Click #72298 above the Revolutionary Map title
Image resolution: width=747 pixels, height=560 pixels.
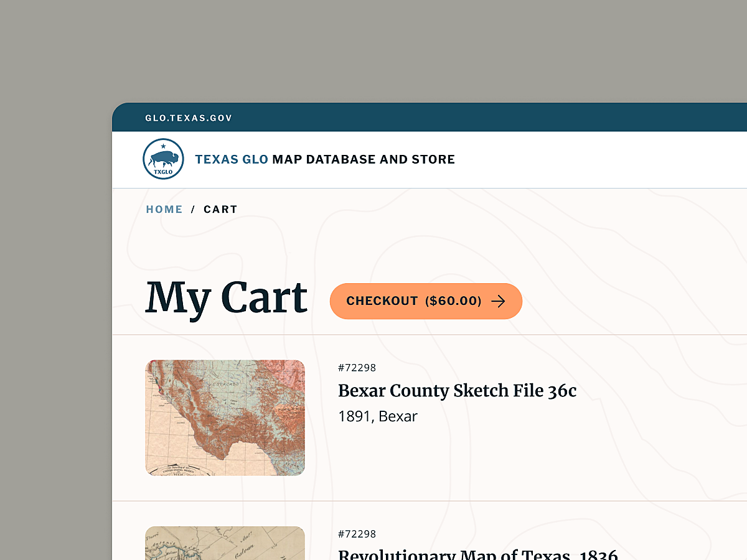tap(357, 534)
